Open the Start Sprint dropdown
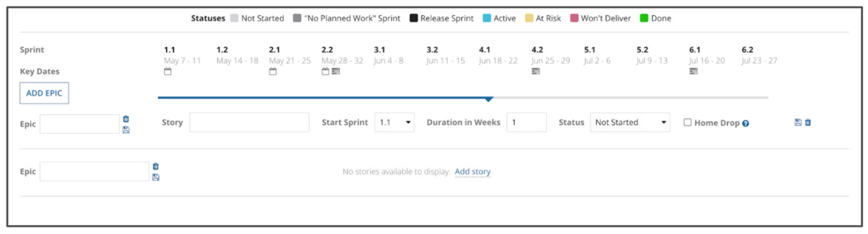Screen dimensions: 868x234 point(394,122)
